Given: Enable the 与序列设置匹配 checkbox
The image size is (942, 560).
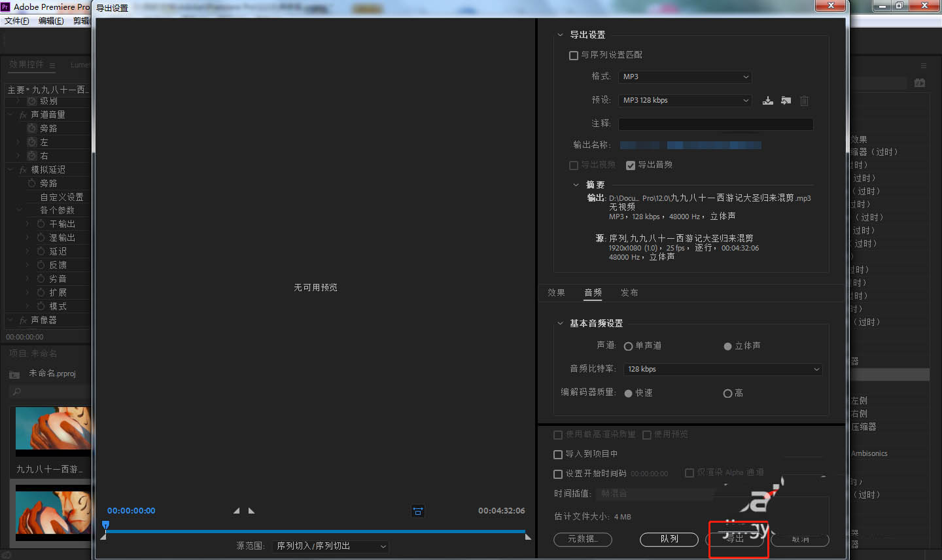Looking at the screenshot, I should point(574,56).
